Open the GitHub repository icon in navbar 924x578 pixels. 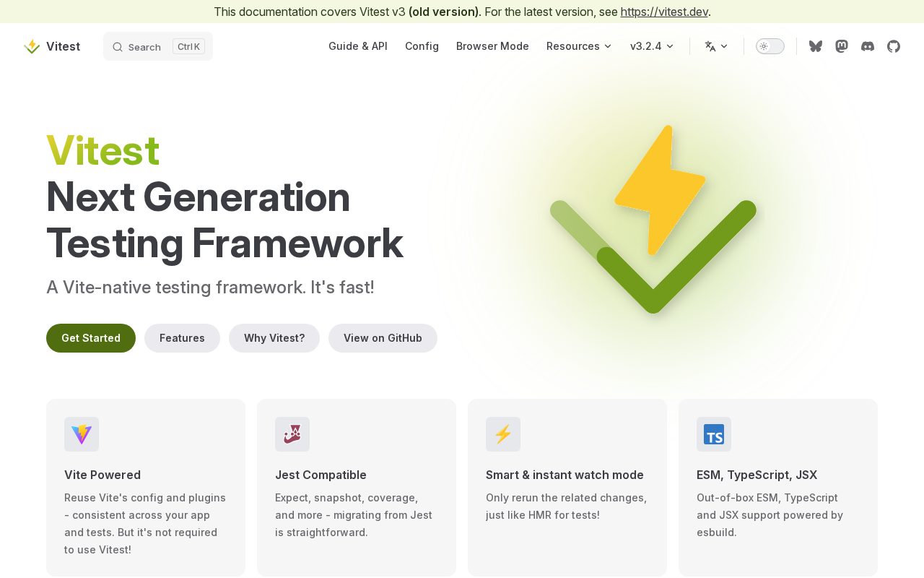click(894, 46)
